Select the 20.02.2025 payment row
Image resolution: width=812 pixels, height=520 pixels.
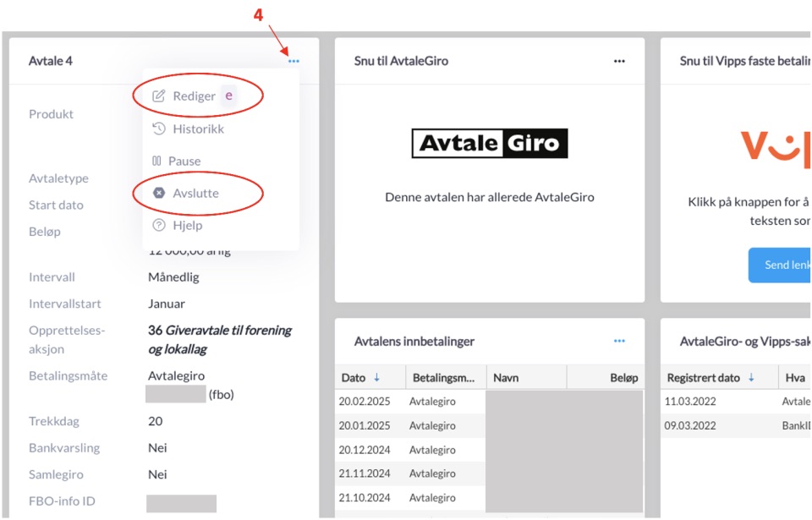click(x=365, y=402)
